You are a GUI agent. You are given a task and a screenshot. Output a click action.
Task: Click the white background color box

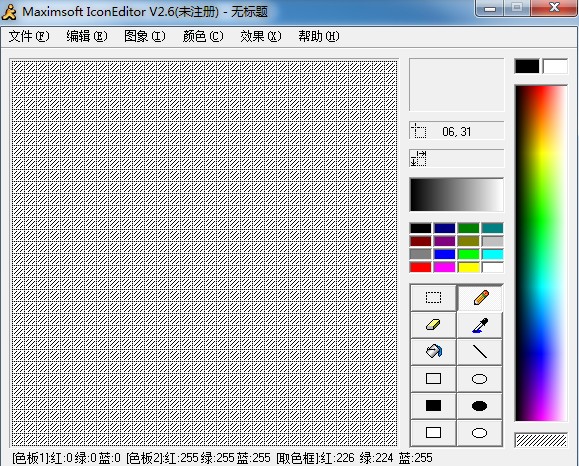[555, 66]
